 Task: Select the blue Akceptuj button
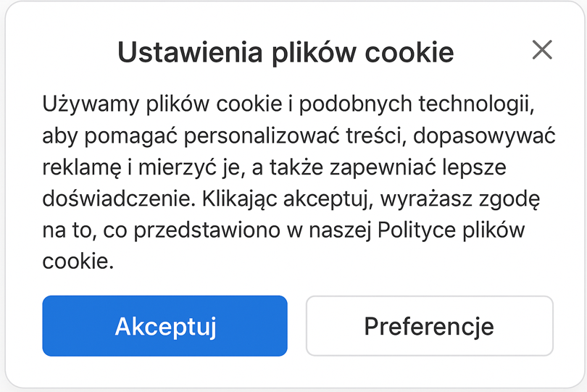coord(165,326)
